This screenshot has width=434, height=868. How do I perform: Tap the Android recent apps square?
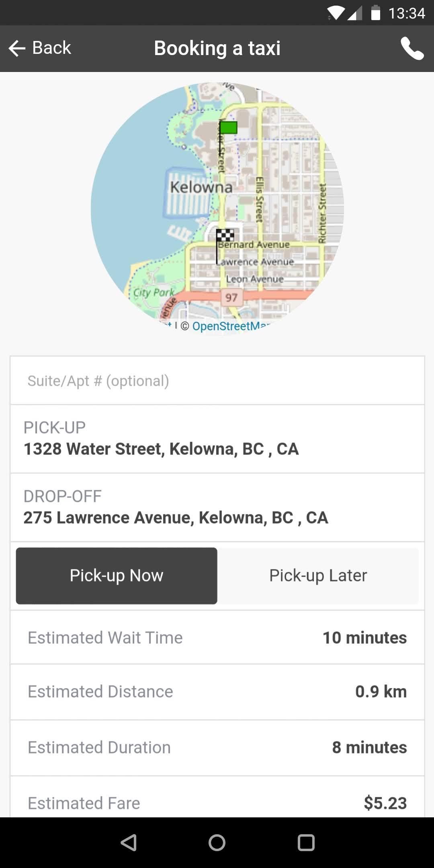point(306,843)
